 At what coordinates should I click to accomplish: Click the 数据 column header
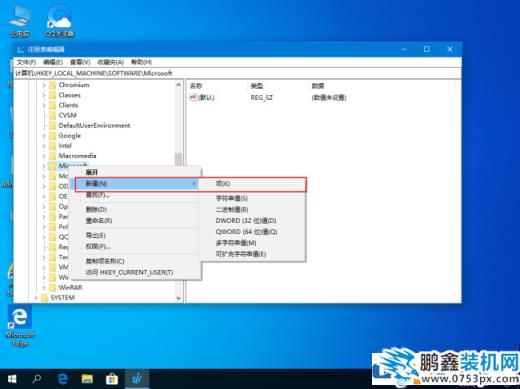[x=318, y=86]
